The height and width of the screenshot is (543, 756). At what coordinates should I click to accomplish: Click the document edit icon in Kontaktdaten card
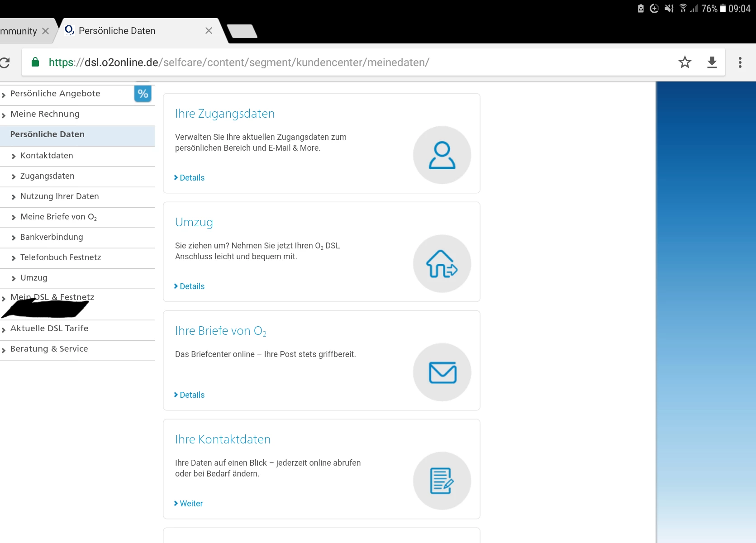point(442,481)
